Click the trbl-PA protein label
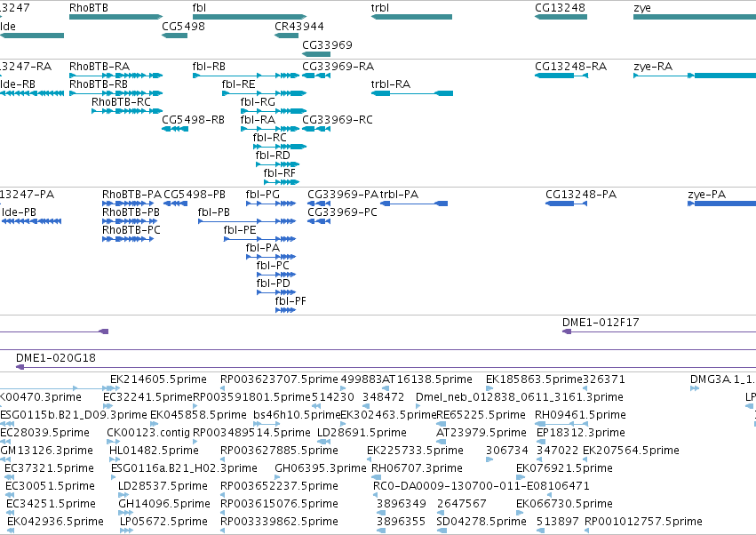 pyautogui.click(x=399, y=195)
